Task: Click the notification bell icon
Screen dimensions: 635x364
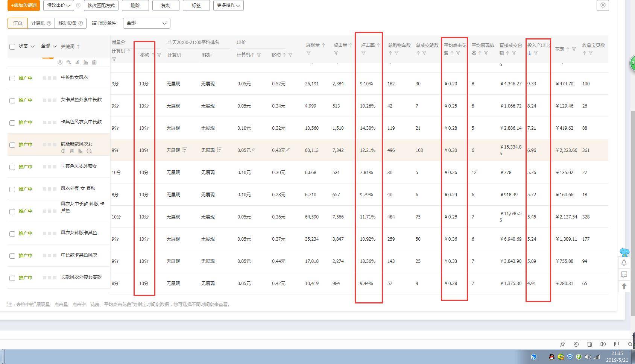Action: 624,262
